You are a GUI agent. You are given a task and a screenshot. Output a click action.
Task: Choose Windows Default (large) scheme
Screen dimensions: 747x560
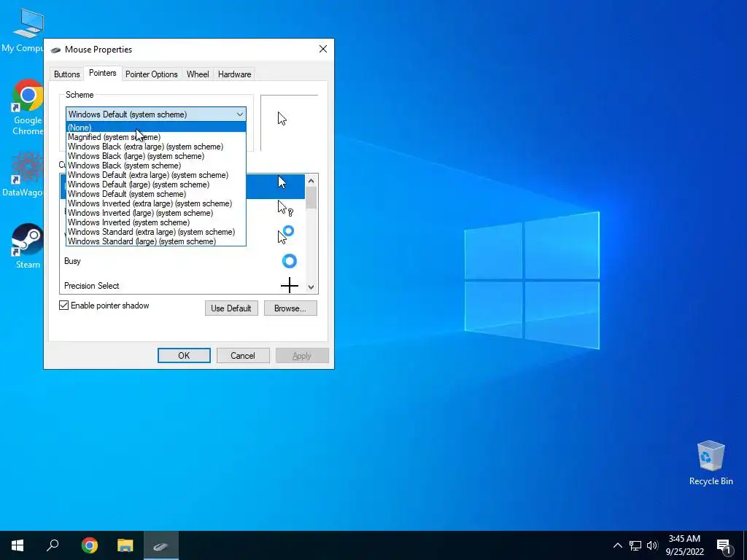click(x=156, y=184)
